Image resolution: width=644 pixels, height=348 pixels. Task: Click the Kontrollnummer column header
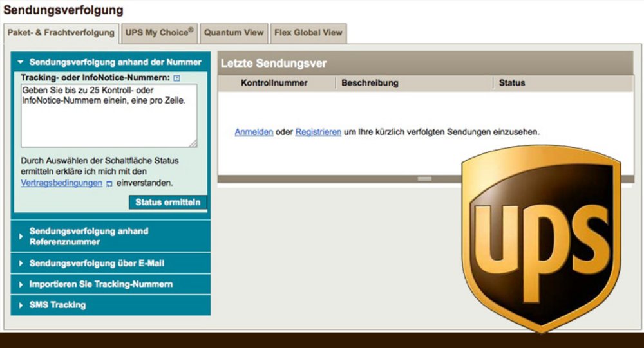(274, 83)
